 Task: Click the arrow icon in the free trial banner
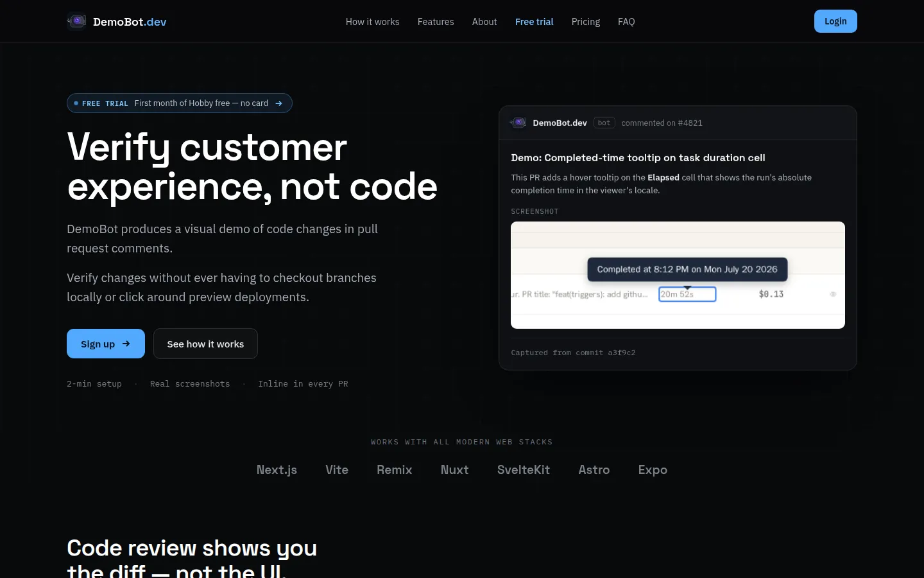[x=278, y=103]
